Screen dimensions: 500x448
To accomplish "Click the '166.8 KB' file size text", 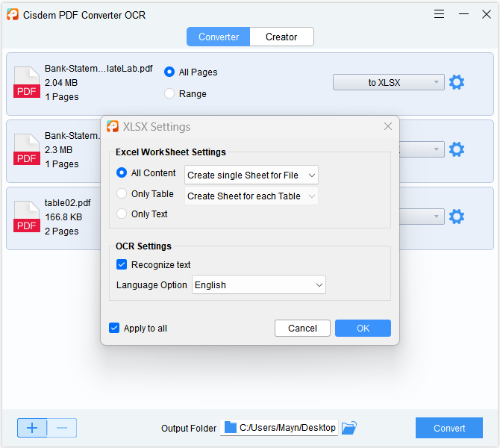I will pyautogui.click(x=63, y=217).
